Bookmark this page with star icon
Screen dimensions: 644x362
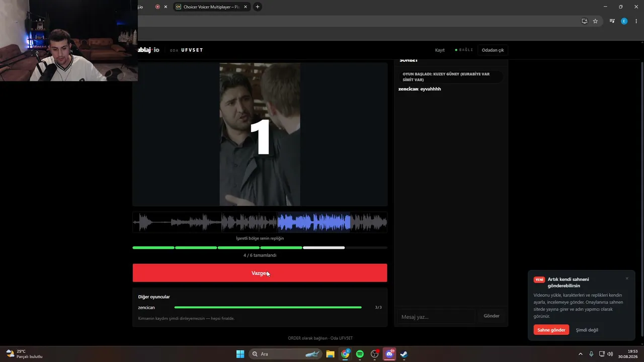point(595,21)
